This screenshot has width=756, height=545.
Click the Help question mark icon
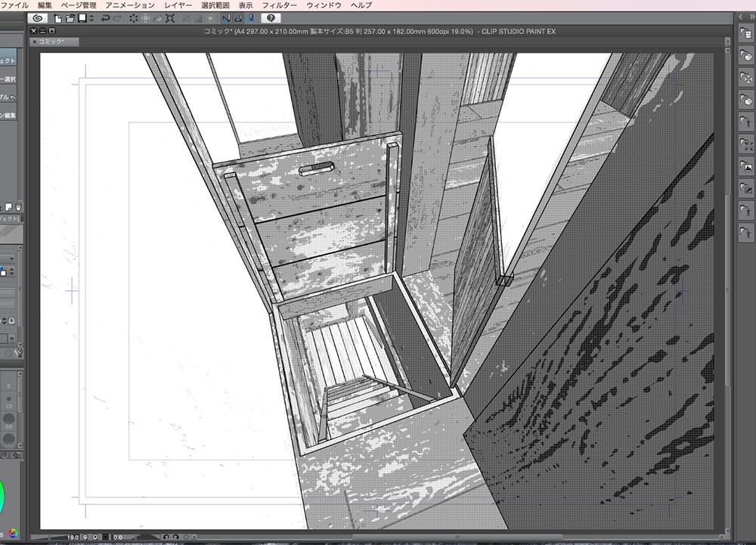point(271,20)
